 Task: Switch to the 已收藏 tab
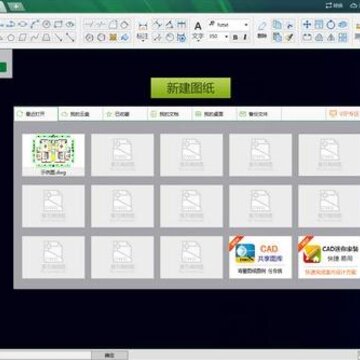[125, 114]
